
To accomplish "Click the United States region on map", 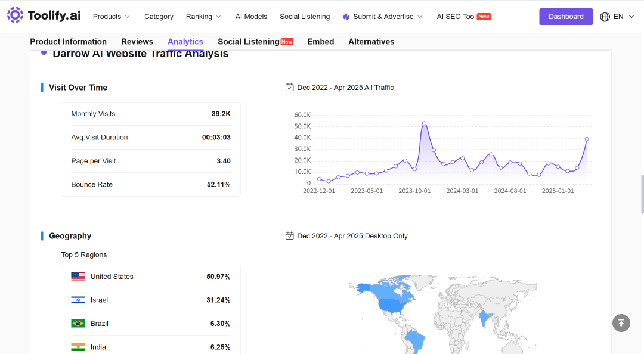I will [391, 306].
